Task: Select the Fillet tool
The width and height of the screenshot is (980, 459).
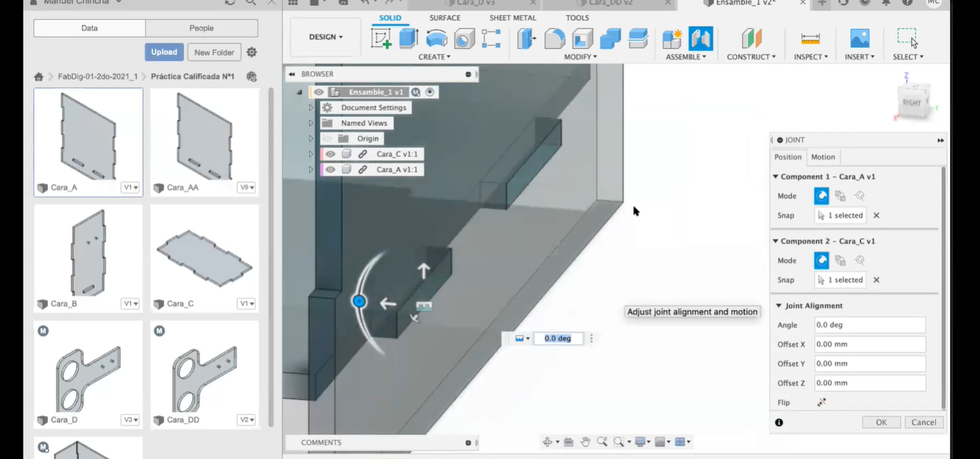Action: tap(555, 38)
